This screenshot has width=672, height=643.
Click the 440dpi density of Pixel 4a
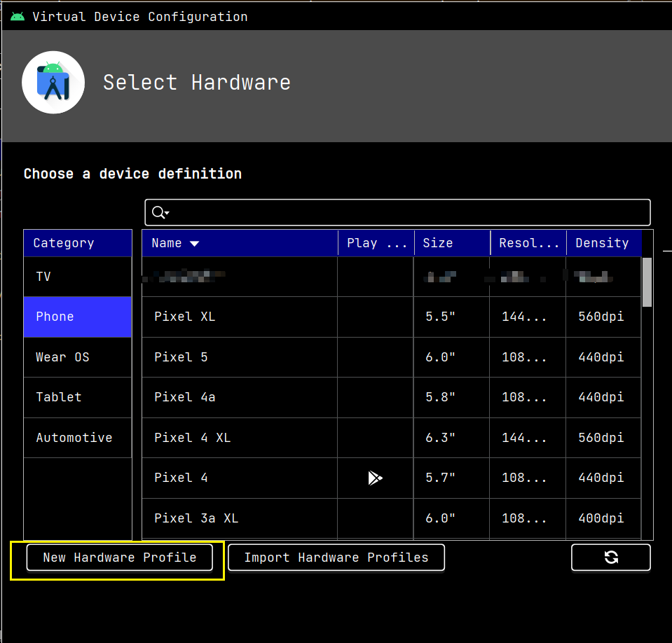point(601,396)
